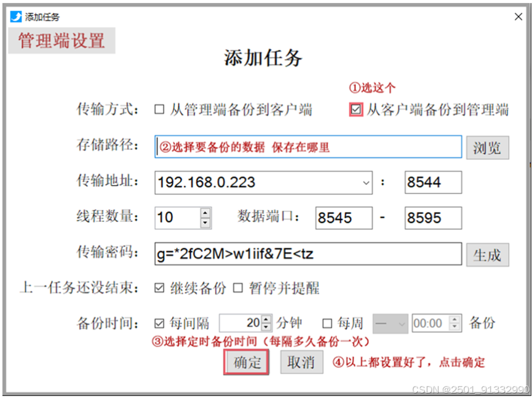Click the port field showing 8544
This screenshot has width=532, height=399.
[x=433, y=183]
